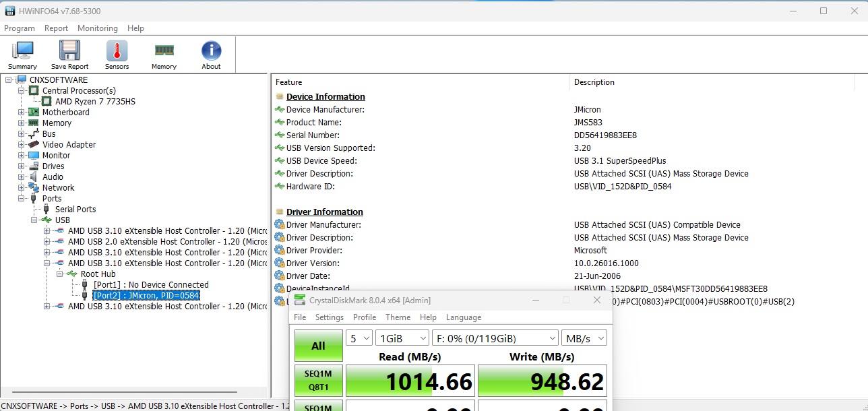Image resolution: width=868 pixels, height=411 pixels.
Task: Open the 1GiB test size dropdown
Action: coord(402,338)
